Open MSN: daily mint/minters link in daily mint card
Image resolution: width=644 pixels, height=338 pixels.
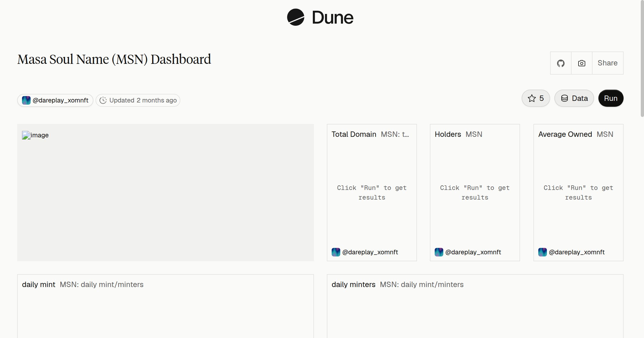pyautogui.click(x=101, y=284)
